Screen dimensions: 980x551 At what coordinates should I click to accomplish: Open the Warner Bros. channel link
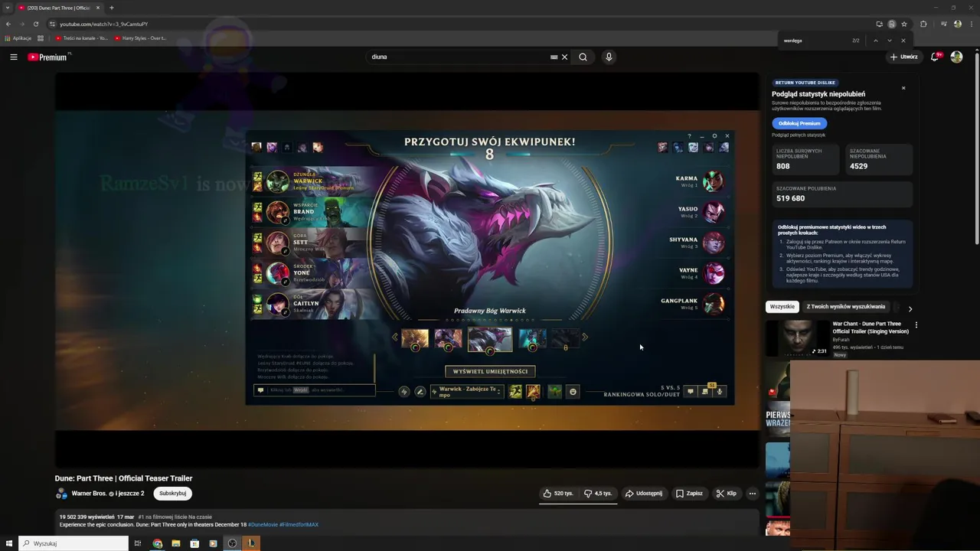pyautogui.click(x=89, y=494)
